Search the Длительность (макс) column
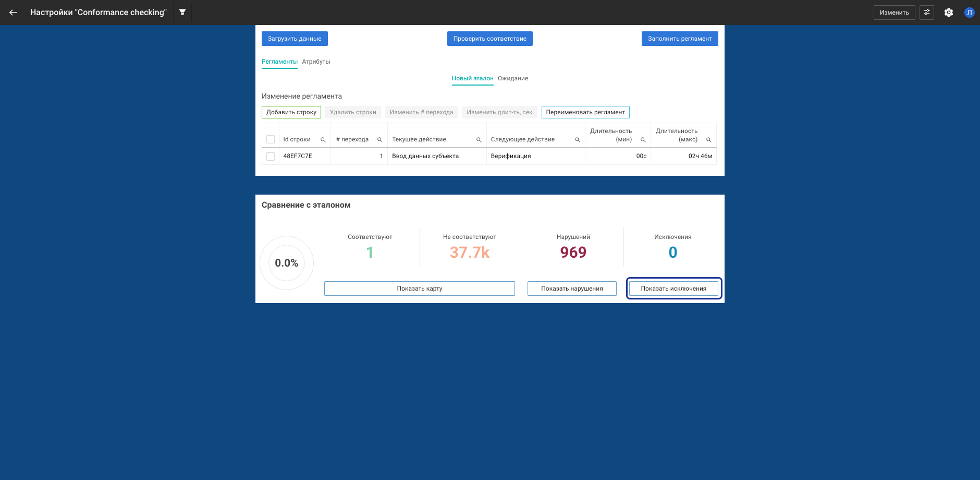Image resolution: width=980 pixels, height=480 pixels. [709, 140]
